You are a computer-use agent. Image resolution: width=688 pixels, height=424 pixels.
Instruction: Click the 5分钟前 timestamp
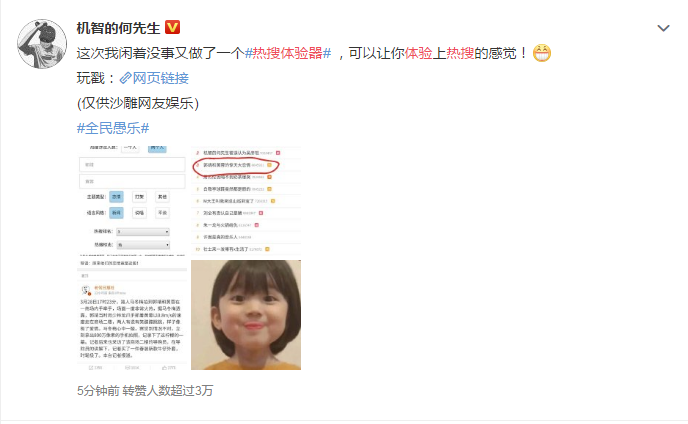[98, 390]
